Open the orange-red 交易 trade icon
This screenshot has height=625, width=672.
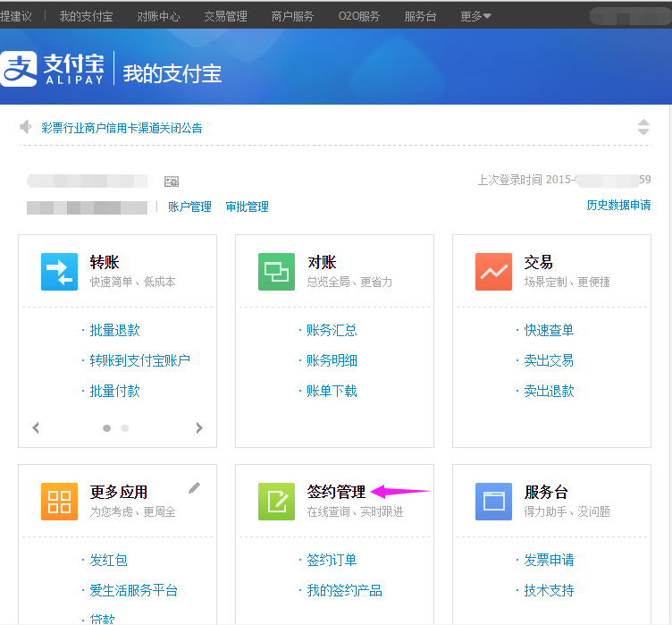tap(493, 272)
